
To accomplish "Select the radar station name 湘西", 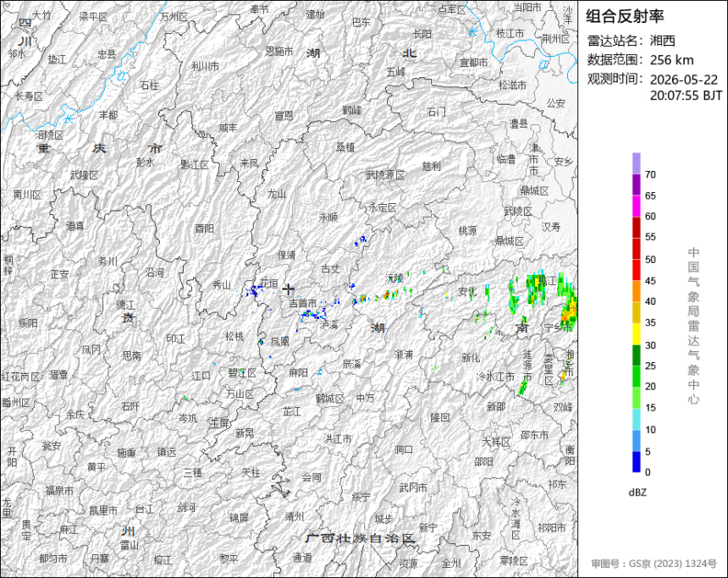I will point(663,41).
